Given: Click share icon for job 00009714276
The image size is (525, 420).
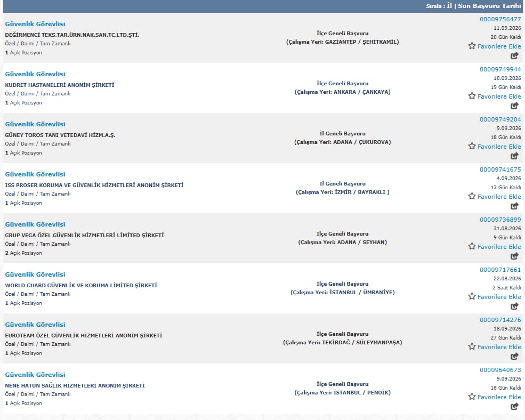Looking at the screenshot, I should [x=514, y=357].
